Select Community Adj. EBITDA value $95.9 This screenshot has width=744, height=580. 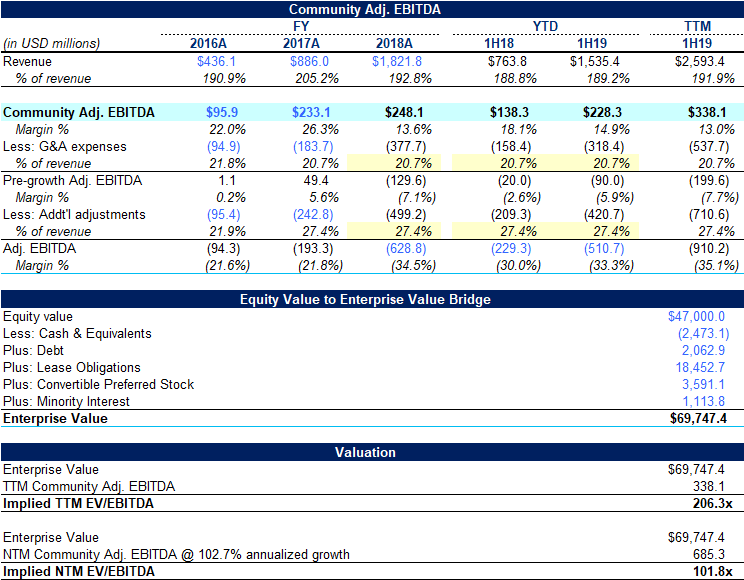click(222, 112)
